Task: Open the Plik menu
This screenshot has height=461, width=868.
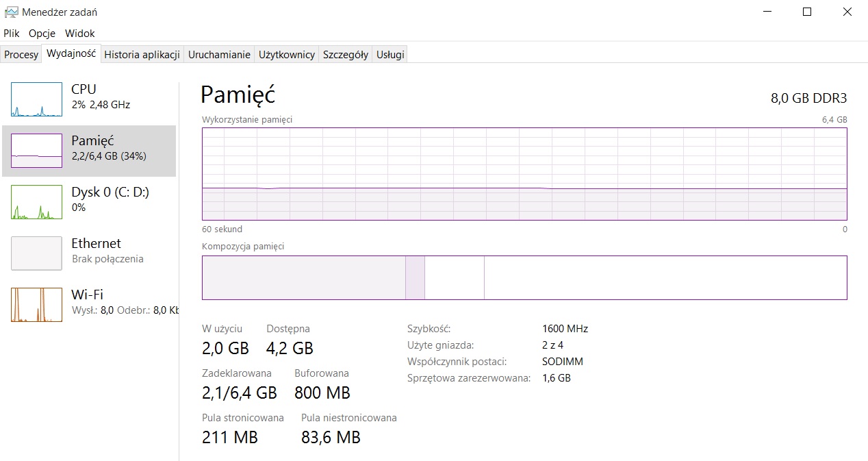Action: 12,33
